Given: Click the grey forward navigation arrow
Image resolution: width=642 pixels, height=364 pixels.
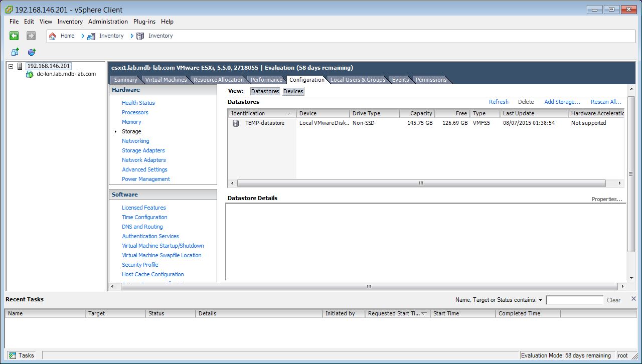Looking at the screenshot, I should click(31, 36).
